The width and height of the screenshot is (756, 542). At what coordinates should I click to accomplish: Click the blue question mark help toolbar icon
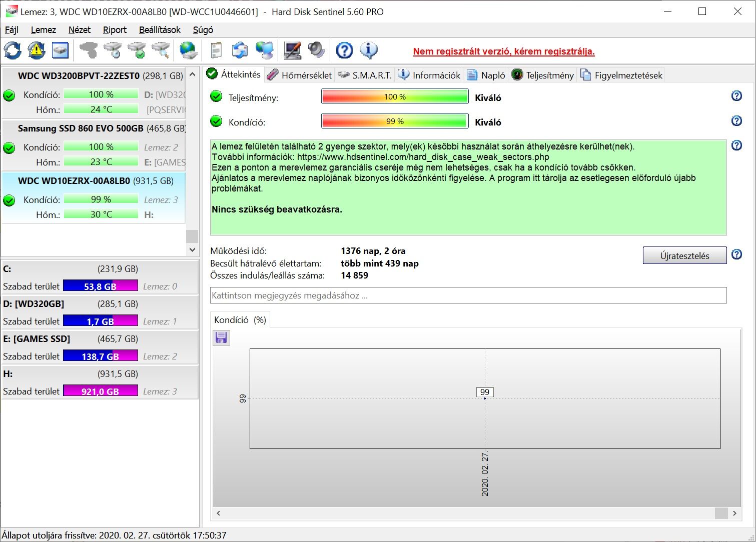pyautogui.click(x=344, y=50)
